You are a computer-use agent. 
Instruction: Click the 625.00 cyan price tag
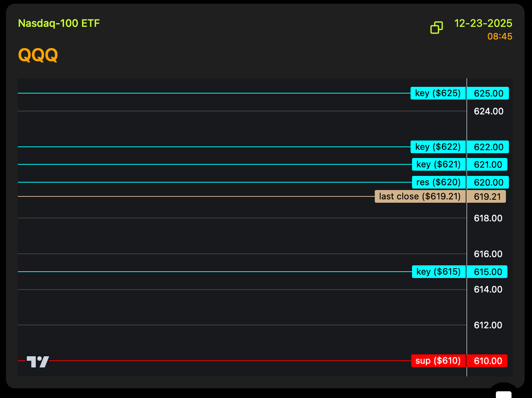[x=488, y=94]
